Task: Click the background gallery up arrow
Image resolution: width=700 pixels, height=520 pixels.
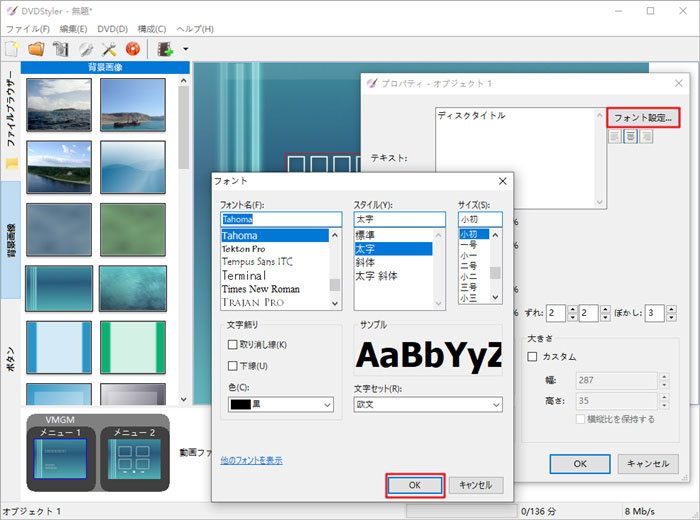Action: pyautogui.click(x=183, y=81)
